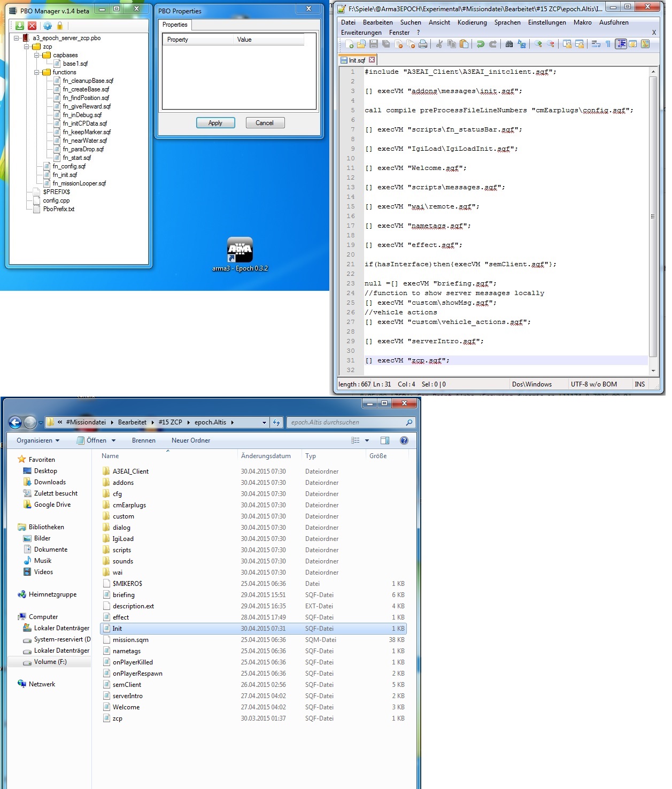The width and height of the screenshot is (672, 789).
Task: Close the Init.sqf tab
Action: (372, 60)
